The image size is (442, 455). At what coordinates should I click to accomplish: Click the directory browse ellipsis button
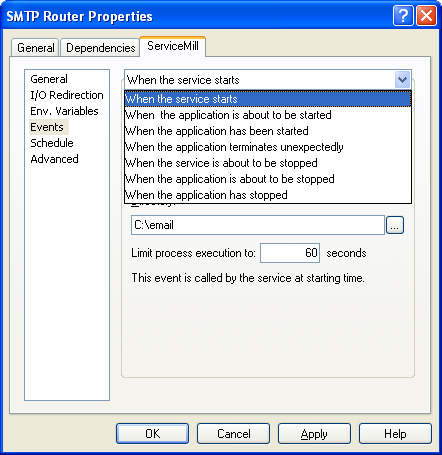[395, 225]
